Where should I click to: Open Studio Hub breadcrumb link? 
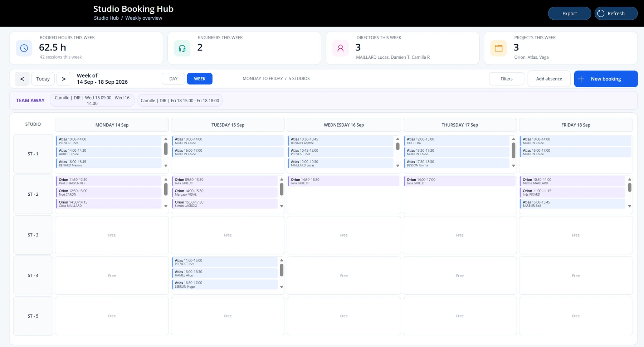click(106, 18)
